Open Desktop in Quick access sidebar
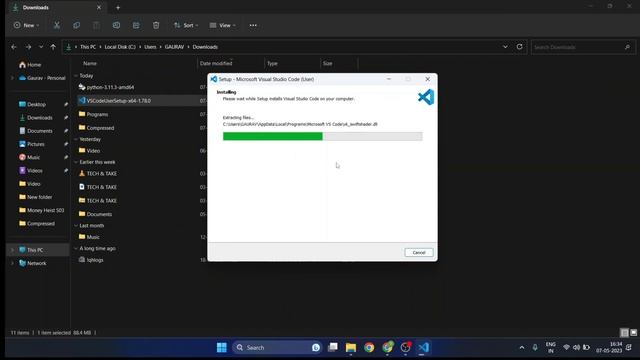This screenshot has width=640, height=360. [32, 104]
